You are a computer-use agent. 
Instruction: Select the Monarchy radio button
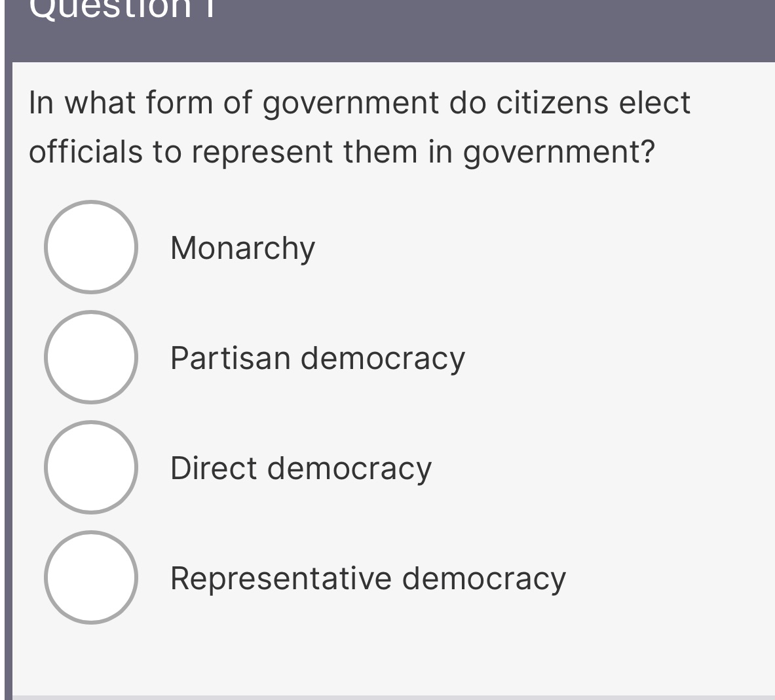click(92, 248)
